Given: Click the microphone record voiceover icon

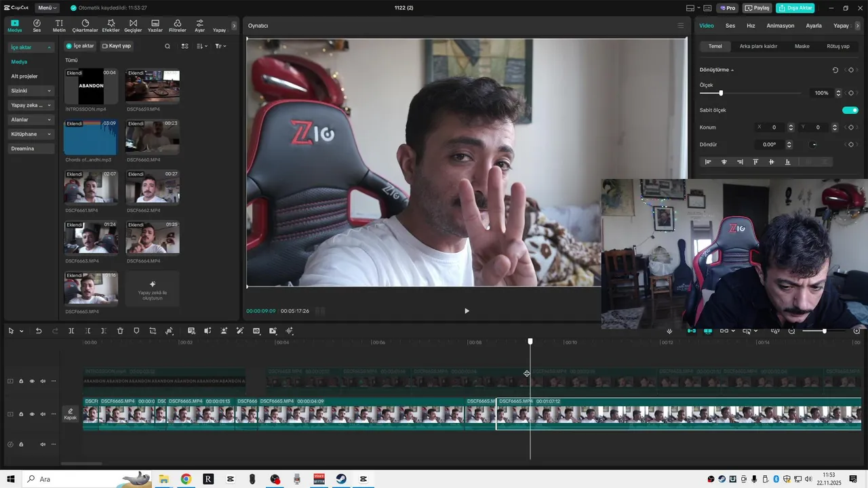Looking at the screenshot, I should [669, 331].
